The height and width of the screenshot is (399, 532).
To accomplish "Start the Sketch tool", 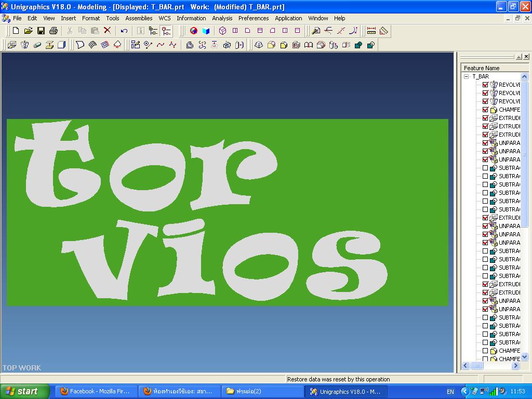I will pyautogui.click(x=136, y=45).
